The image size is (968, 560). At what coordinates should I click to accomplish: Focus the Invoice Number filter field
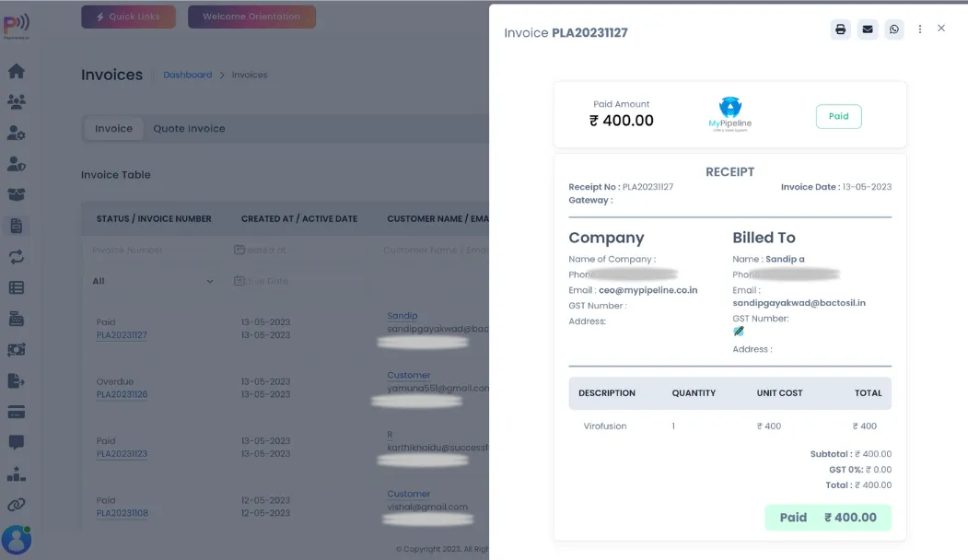[152, 250]
